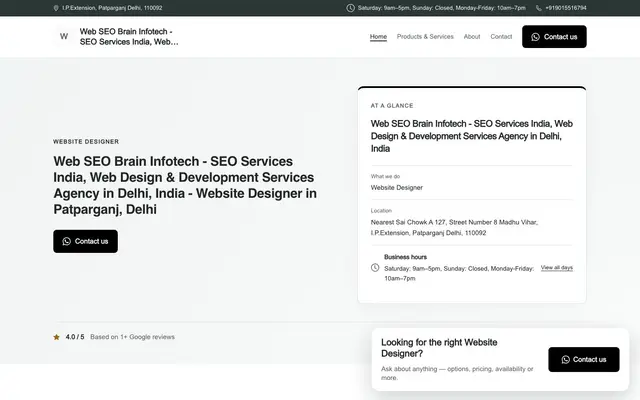Click the 4.0 / 5 rating
Viewport: 640px width, 400px height.
pyautogui.click(x=75, y=337)
